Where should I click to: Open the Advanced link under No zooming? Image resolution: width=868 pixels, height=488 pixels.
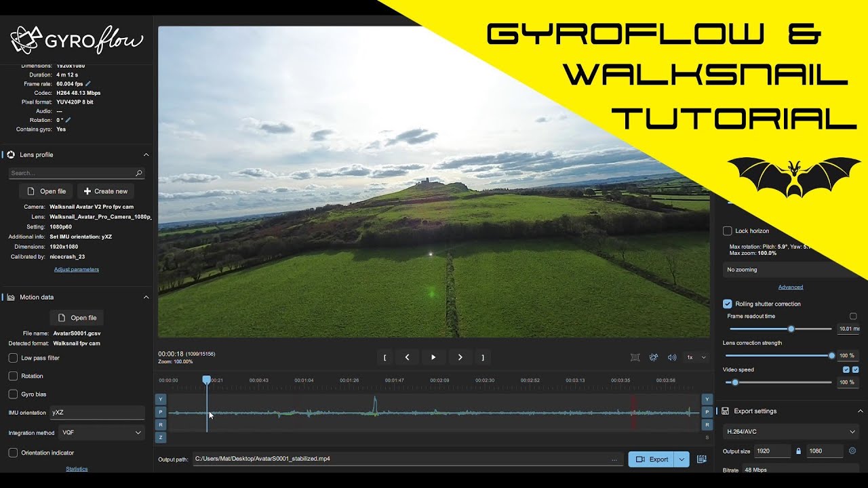click(791, 287)
